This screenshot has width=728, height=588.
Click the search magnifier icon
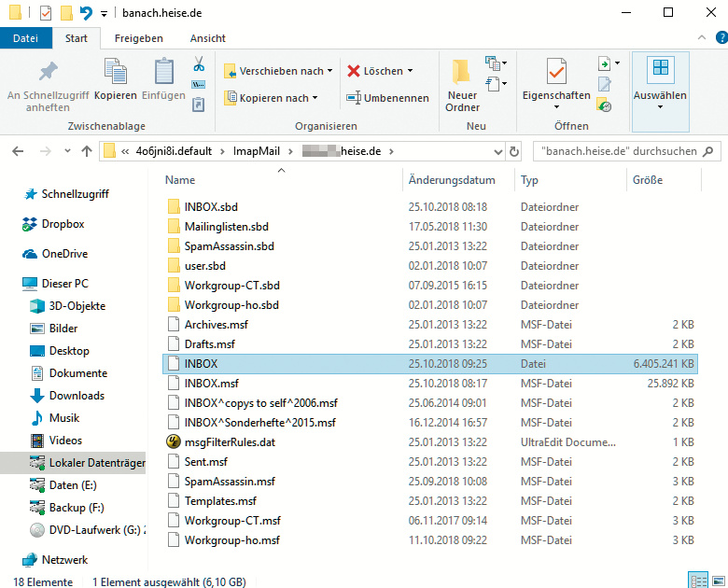(708, 151)
